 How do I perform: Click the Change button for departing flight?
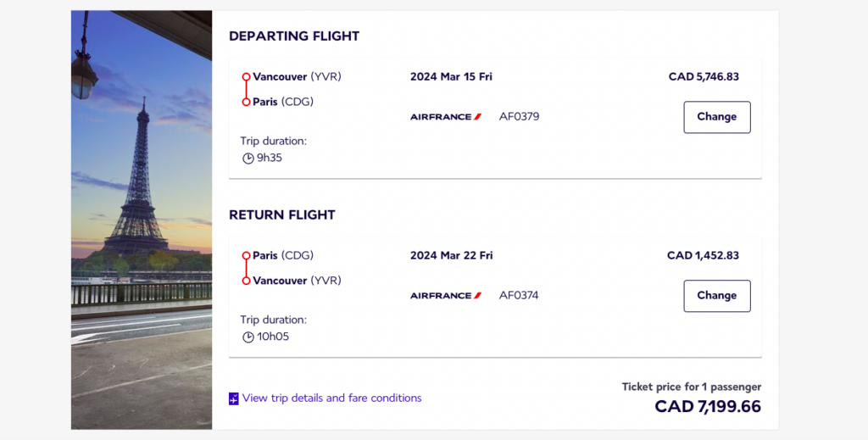(716, 117)
